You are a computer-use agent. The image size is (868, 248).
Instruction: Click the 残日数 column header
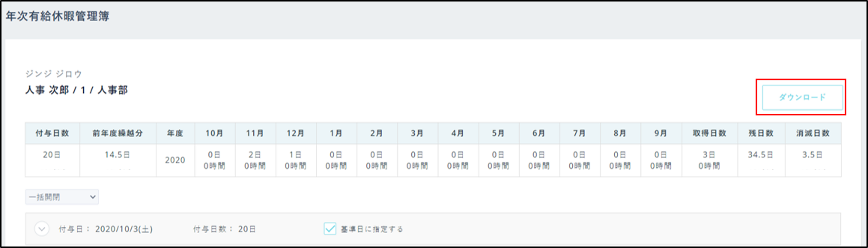point(761,133)
